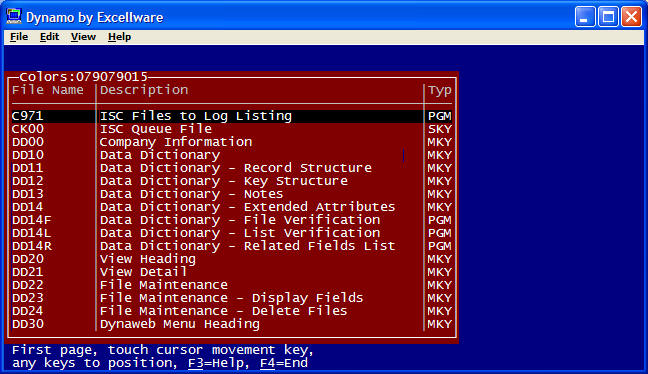Click 'Data Dictionary - Key Structure' description
The height and width of the screenshot is (374, 648).
click(224, 181)
